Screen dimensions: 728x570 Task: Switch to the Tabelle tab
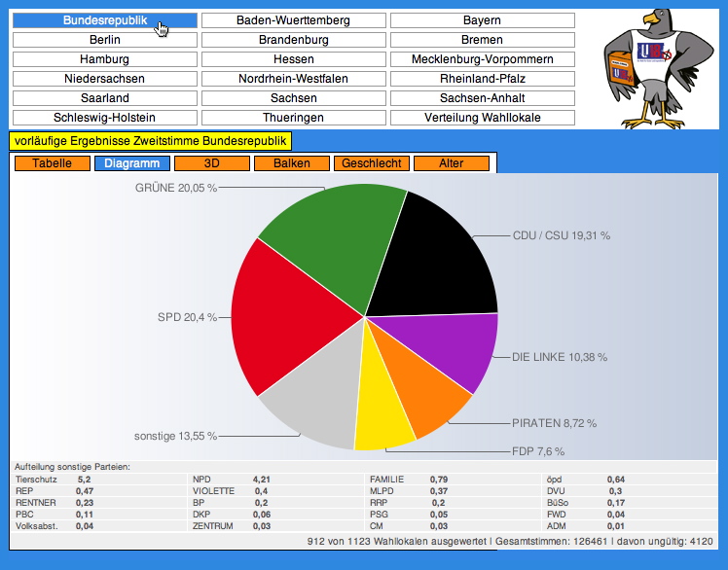(52, 163)
